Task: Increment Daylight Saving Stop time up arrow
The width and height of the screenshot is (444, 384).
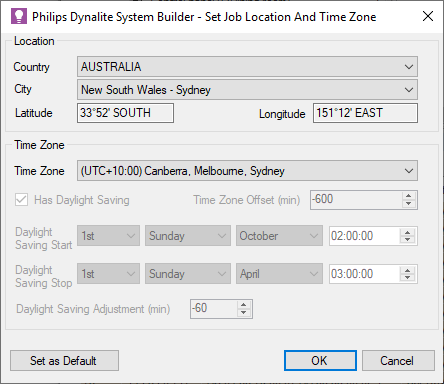Action: click(x=407, y=270)
